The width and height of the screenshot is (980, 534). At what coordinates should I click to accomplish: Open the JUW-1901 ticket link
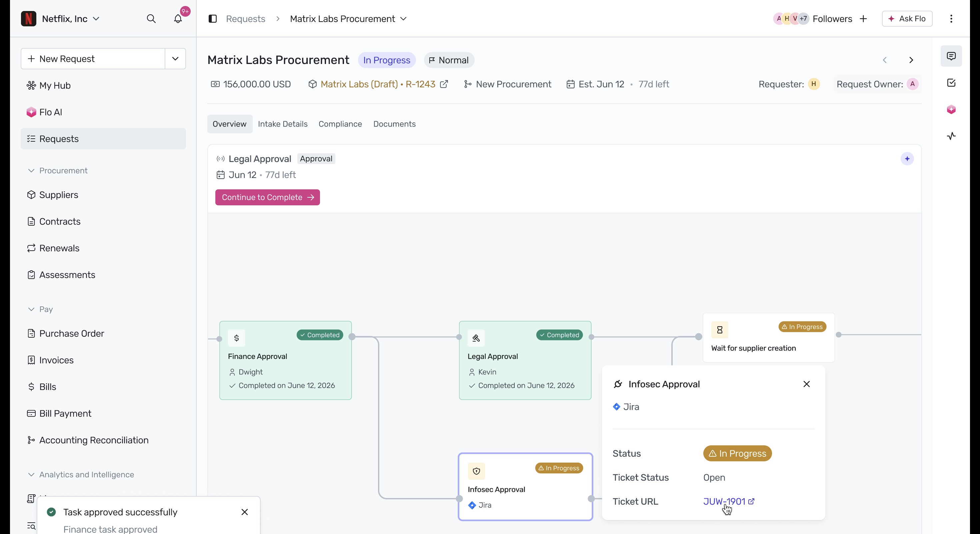point(729,501)
